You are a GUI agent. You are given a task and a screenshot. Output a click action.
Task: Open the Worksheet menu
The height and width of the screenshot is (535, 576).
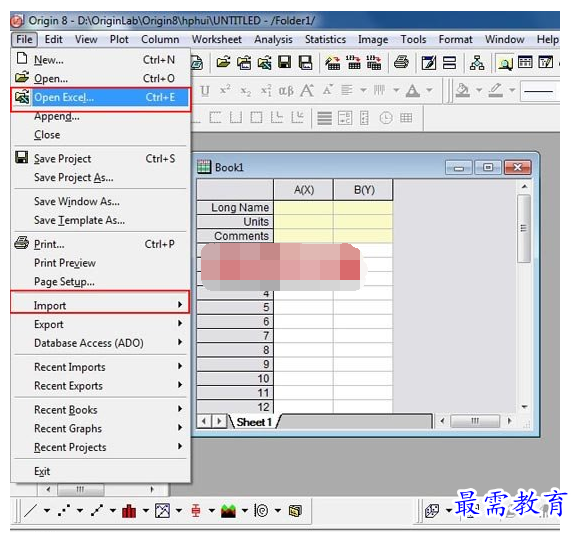point(217,39)
